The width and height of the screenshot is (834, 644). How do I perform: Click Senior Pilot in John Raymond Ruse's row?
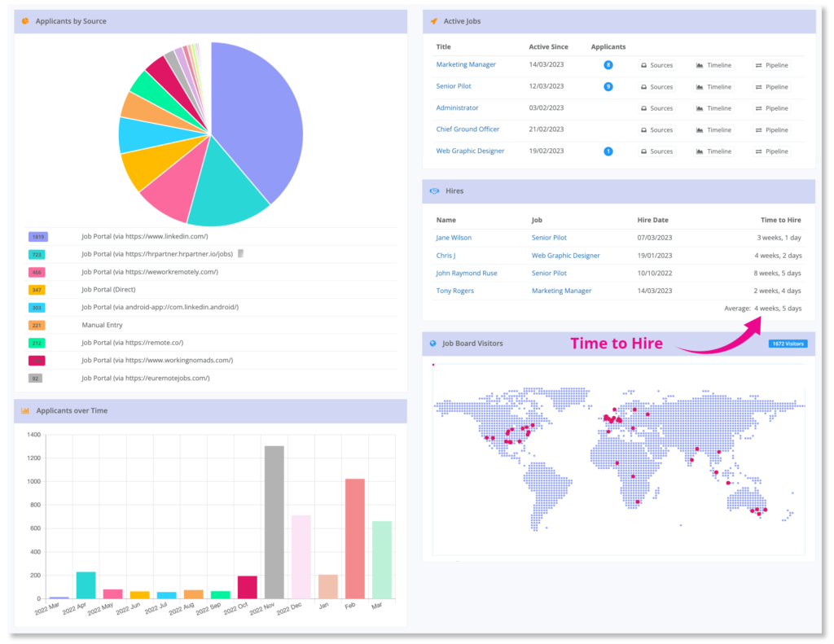tap(549, 274)
